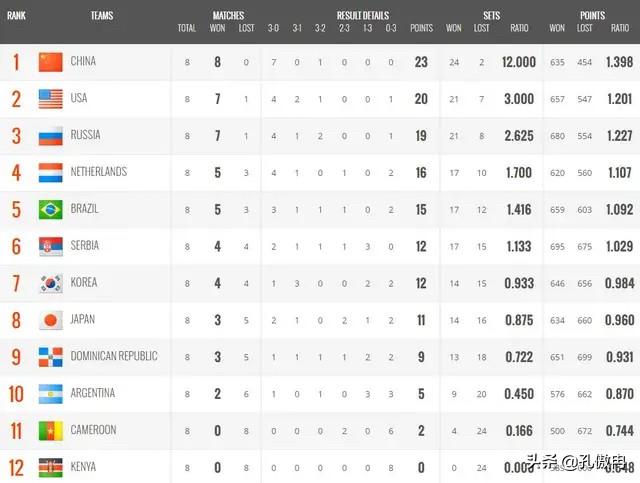Select the Russia flag icon

pyautogui.click(x=51, y=136)
